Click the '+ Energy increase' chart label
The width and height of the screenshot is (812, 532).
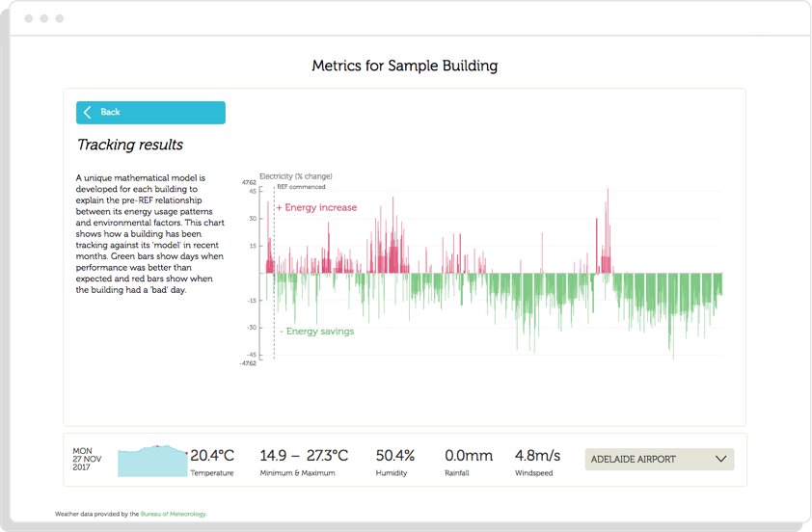316,208
